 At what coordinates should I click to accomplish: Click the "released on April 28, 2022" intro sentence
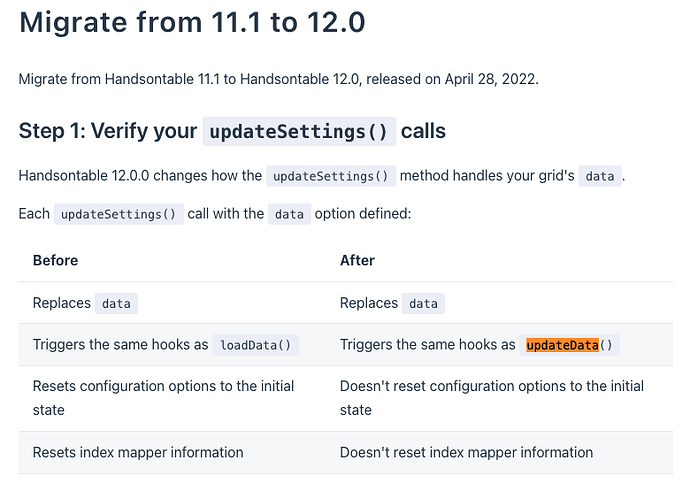pyautogui.click(x=279, y=79)
